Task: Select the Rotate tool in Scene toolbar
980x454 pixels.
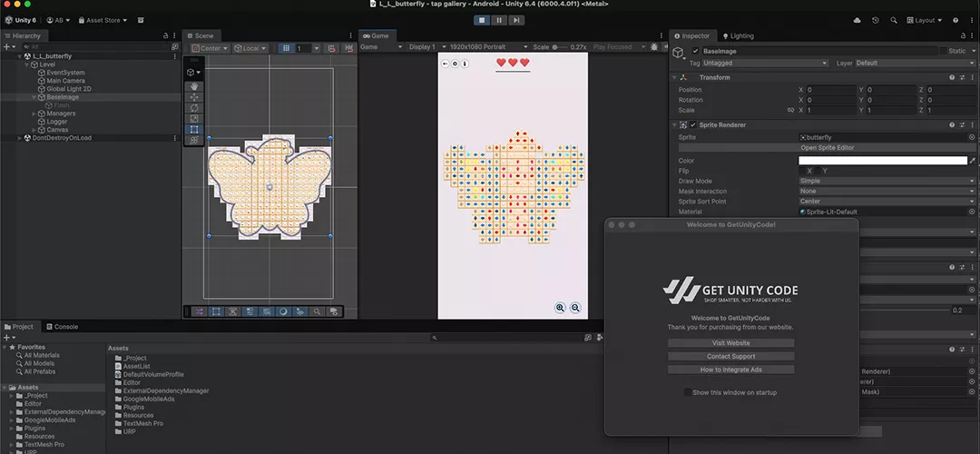Action: [x=194, y=108]
